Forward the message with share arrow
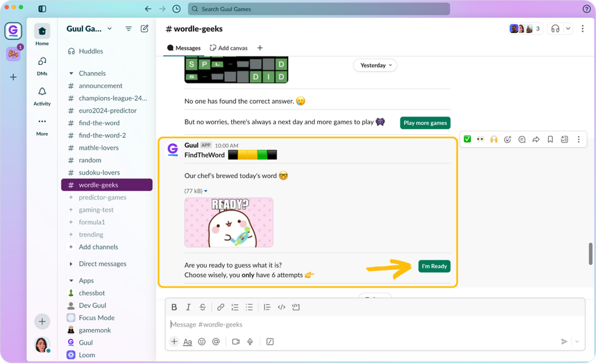This screenshot has height=364, width=596. pos(536,139)
